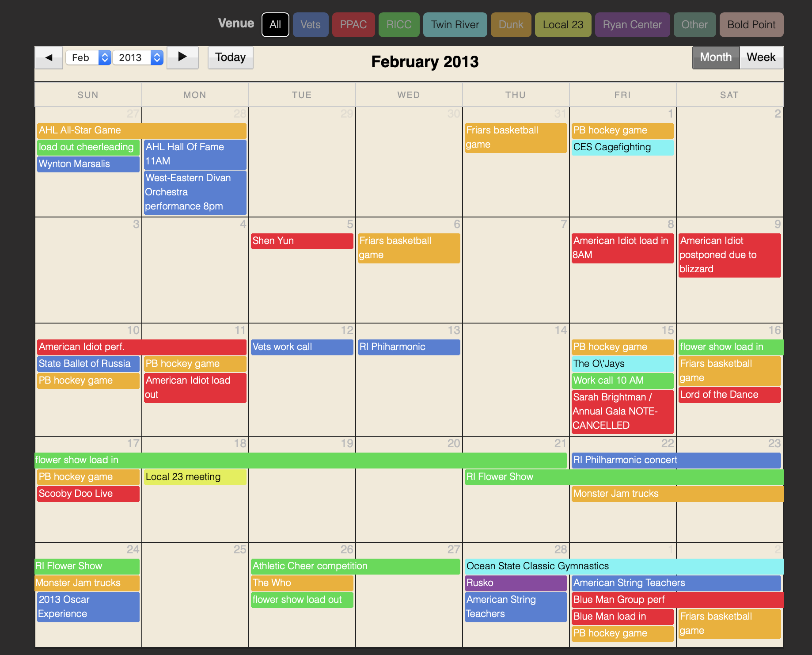Viewport: 812px width, 655px height.
Task: Click the Scooby Doo Live event
Action: pos(88,494)
